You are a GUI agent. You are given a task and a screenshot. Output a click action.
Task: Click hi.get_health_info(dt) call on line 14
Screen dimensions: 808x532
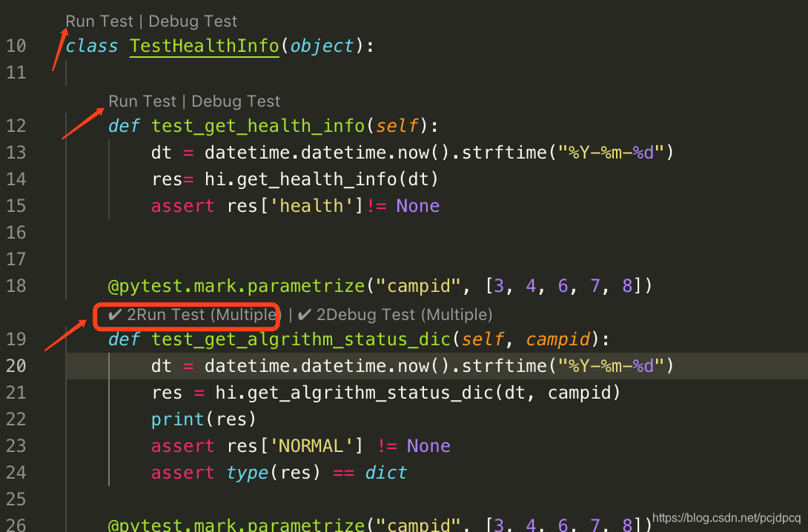point(321,179)
